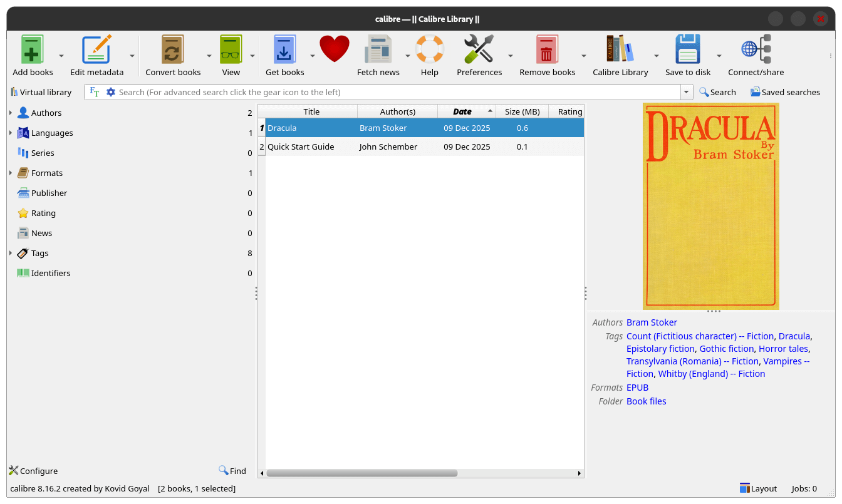
Task: Click the Size (MB) column header
Action: click(522, 111)
